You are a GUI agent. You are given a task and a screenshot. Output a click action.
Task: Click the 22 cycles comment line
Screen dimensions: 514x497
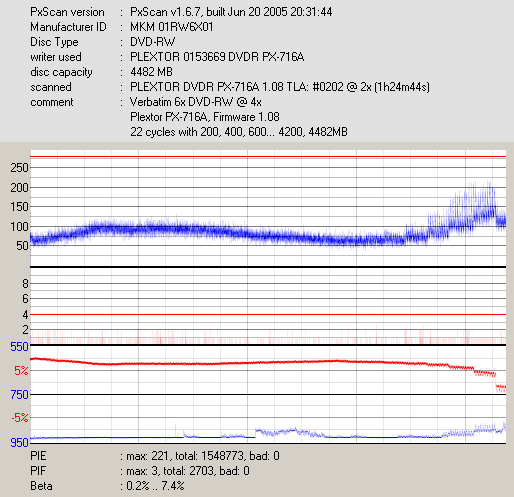[x=239, y=132]
